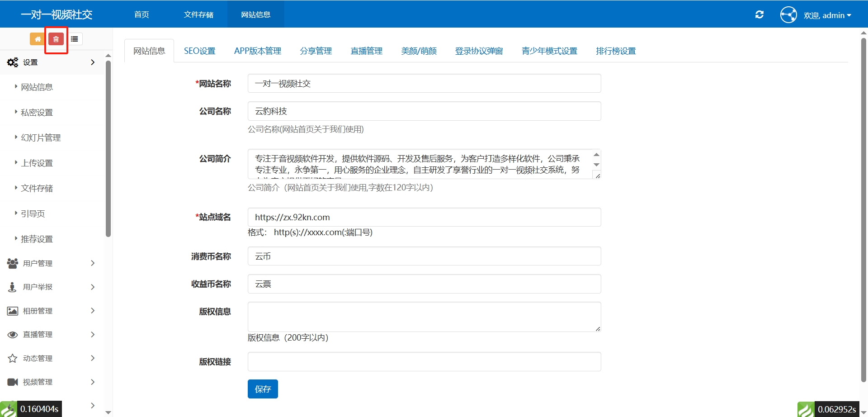The height and width of the screenshot is (417, 868).
Task: Open the 登录协议弹窗 tab
Action: point(479,51)
